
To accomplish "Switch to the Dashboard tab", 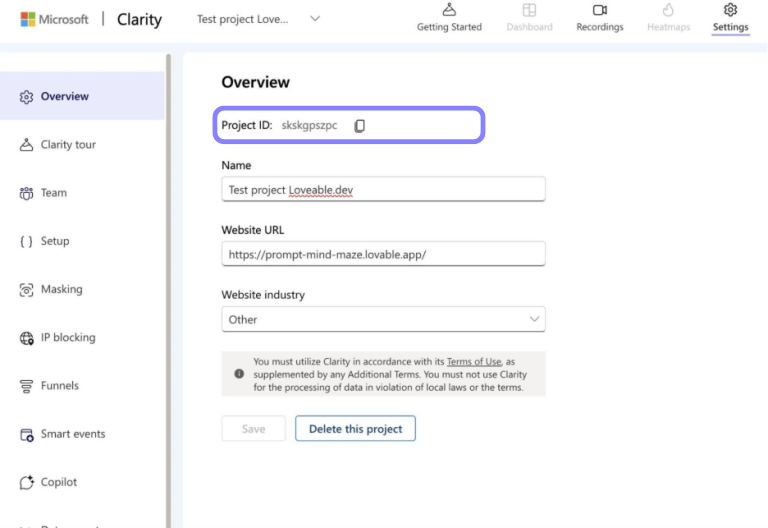I will [x=529, y=18].
